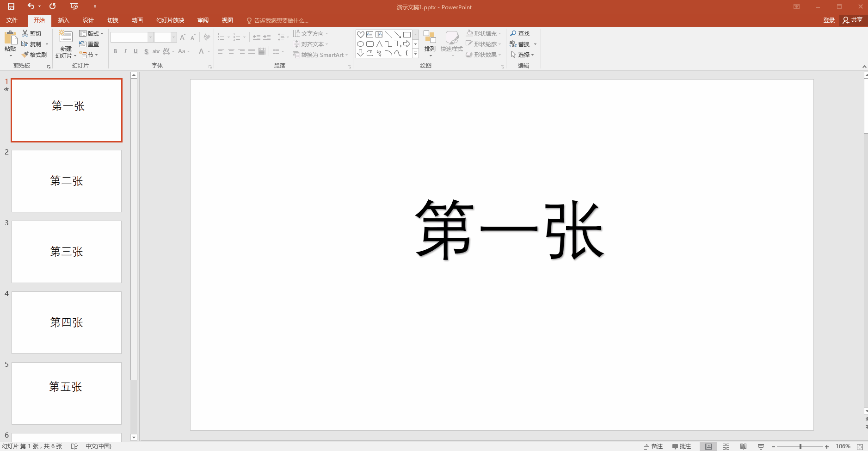Start slideshow from beginning via quick access

coord(74,6)
